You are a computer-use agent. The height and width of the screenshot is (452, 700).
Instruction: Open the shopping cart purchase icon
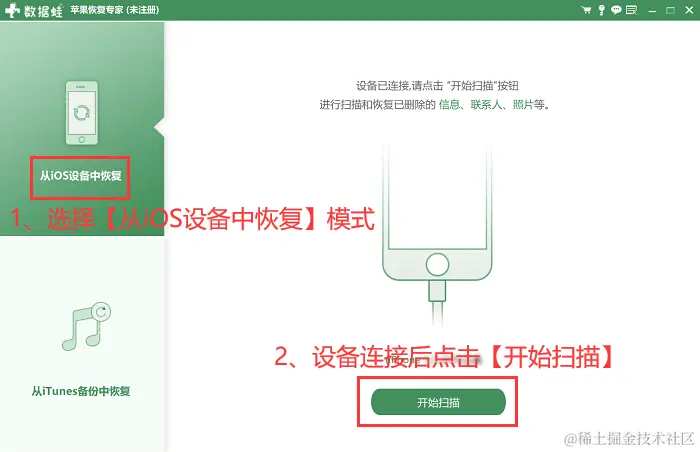pos(586,10)
